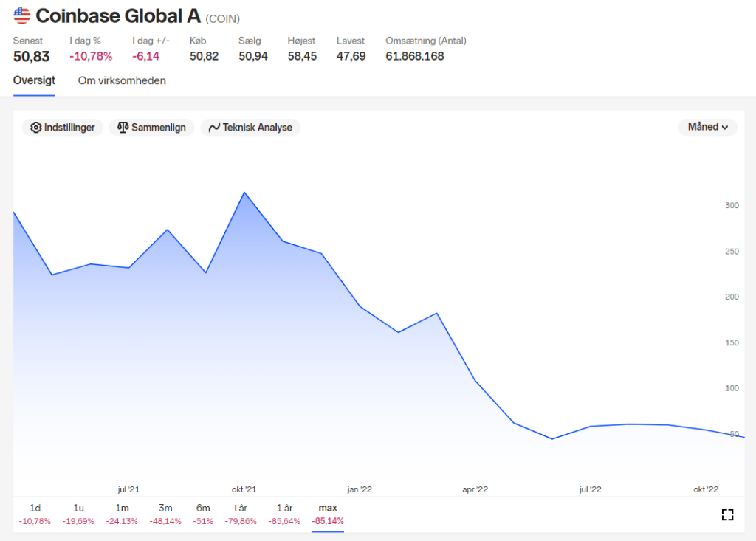This screenshot has width=756, height=541.
Task: Click the okt '22 axis label
Action: tap(706, 489)
